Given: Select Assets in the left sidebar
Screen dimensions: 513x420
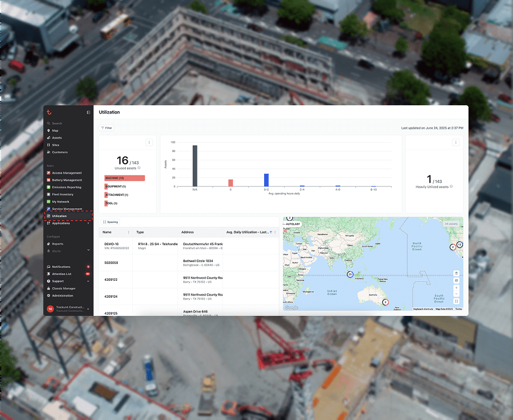Looking at the screenshot, I should pyautogui.click(x=57, y=137).
